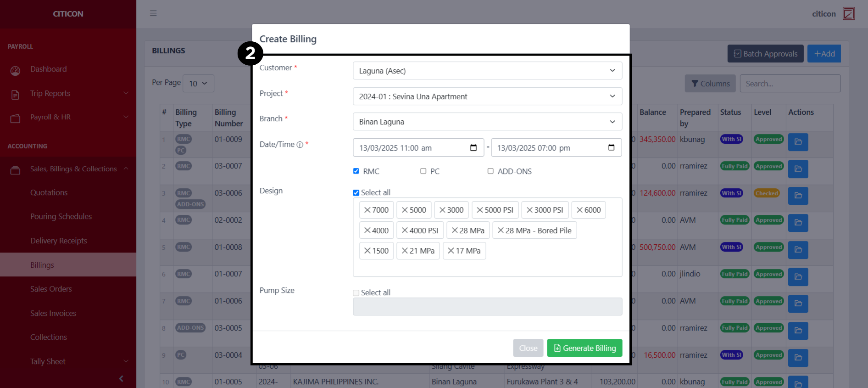Go to Quotations in sidebar

pyautogui.click(x=49, y=192)
